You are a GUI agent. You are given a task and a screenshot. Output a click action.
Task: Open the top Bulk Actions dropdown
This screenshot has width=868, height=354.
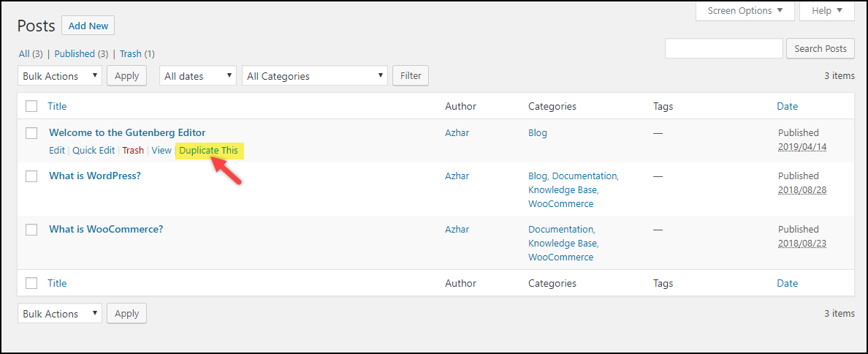tap(60, 76)
